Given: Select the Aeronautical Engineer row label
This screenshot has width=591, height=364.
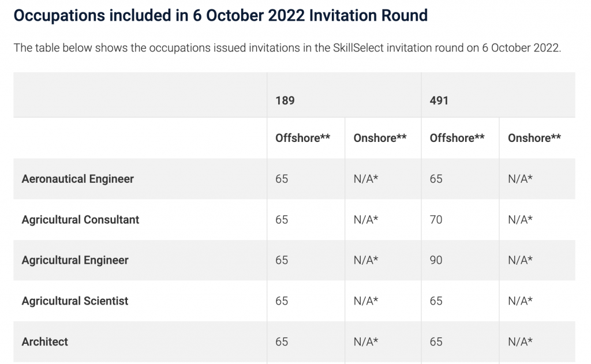Looking at the screenshot, I should 77,179.
